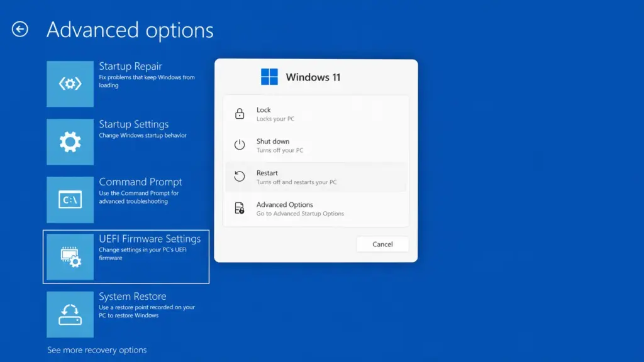Select the Lock option in the dialog
Image resolution: width=644 pixels, height=362 pixels.
click(316, 114)
